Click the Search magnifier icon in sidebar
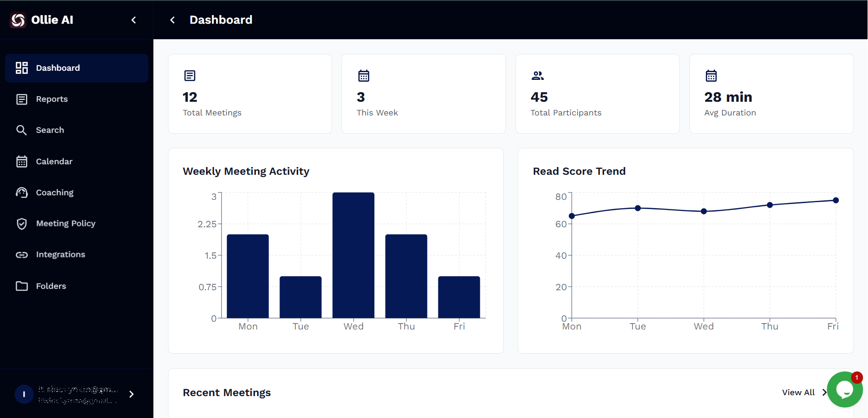Image resolution: width=868 pixels, height=418 pixels. (x=21, y=130)
